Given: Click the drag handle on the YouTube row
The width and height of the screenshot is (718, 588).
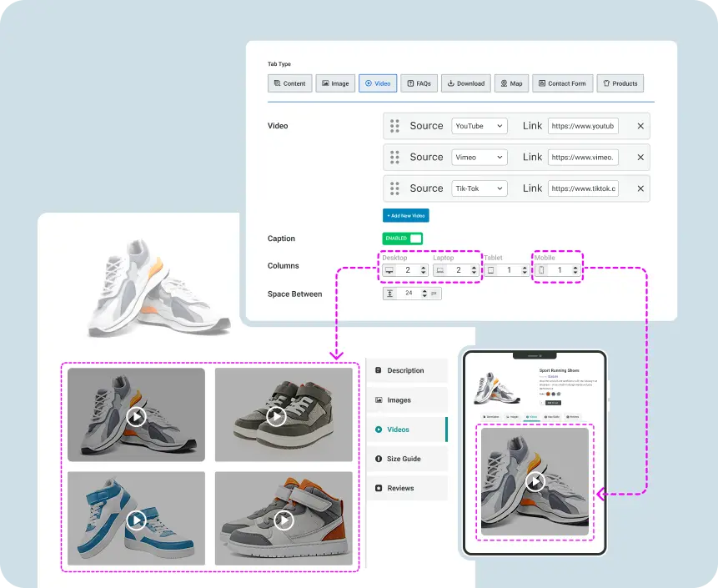Looking at the screenshot, I should click(394, 126).
